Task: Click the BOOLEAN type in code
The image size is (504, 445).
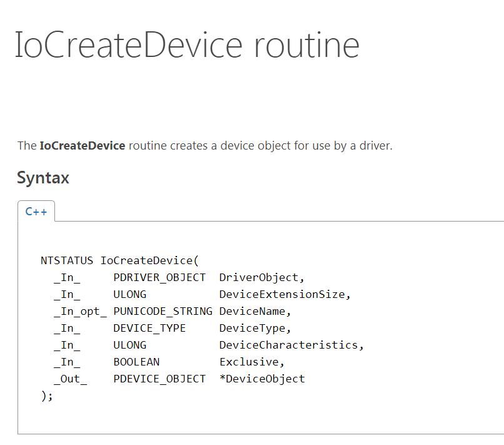Action: click(136, 362)
